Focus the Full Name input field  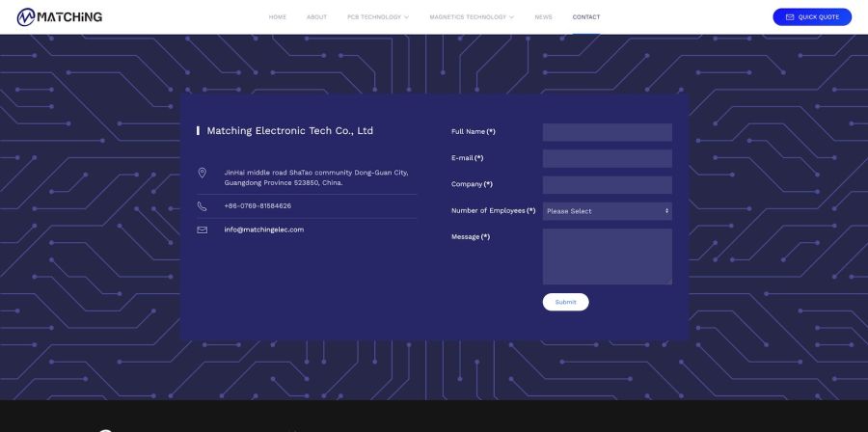[607, 132]
